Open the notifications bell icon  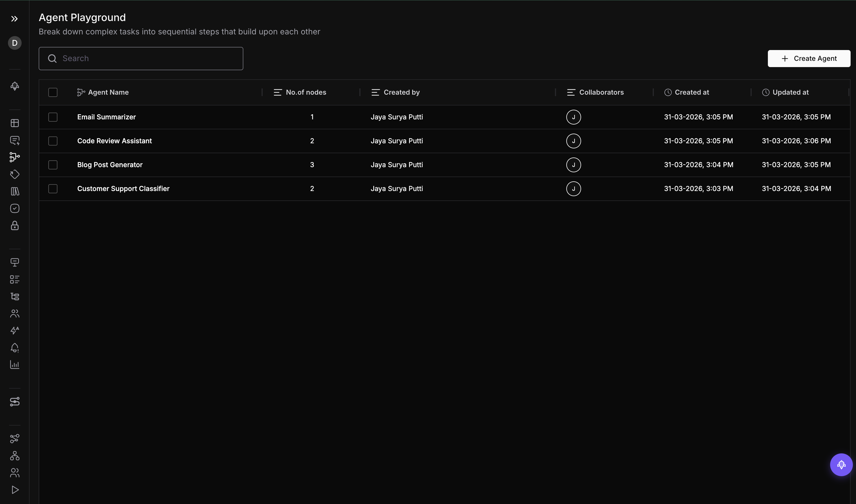(14, 347)
